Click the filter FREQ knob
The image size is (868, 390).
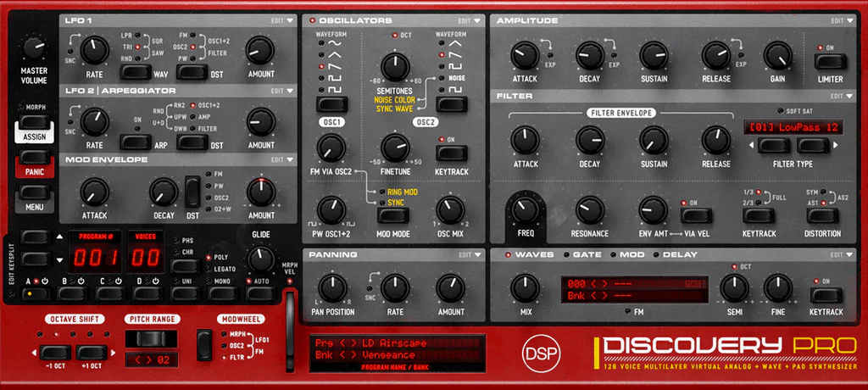tap(525, 209)
